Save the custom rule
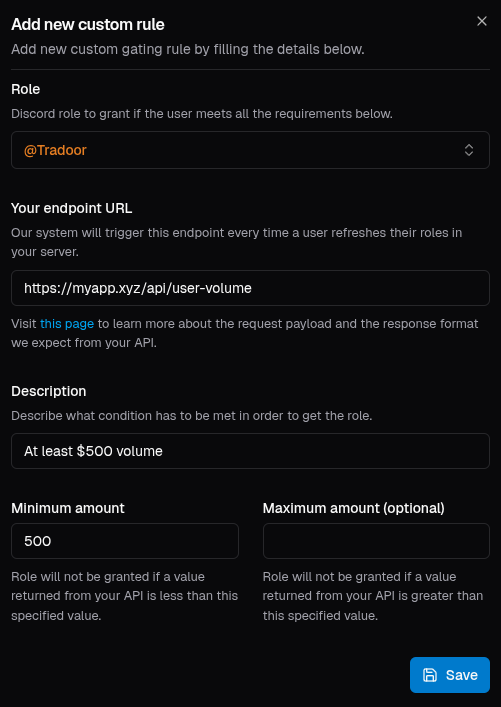The image size is (501, 707). [x=450, y=675]
